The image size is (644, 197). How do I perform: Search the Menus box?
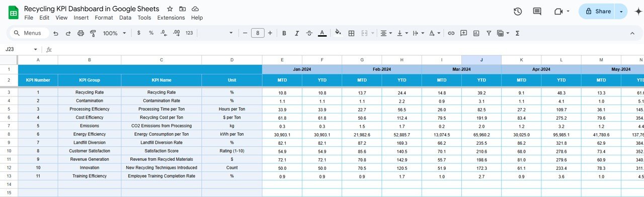pyautogui.click(x=29, y=33)
